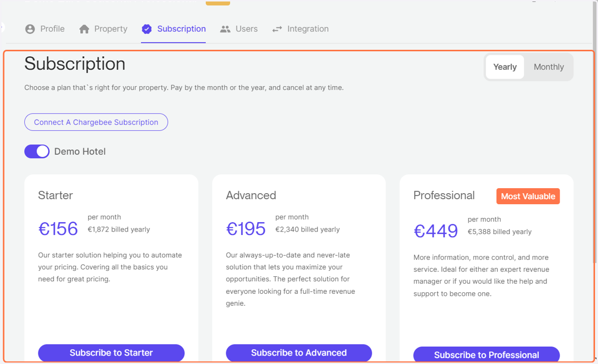
Task: Click the Advanced plan title
Action: (251, 195)
